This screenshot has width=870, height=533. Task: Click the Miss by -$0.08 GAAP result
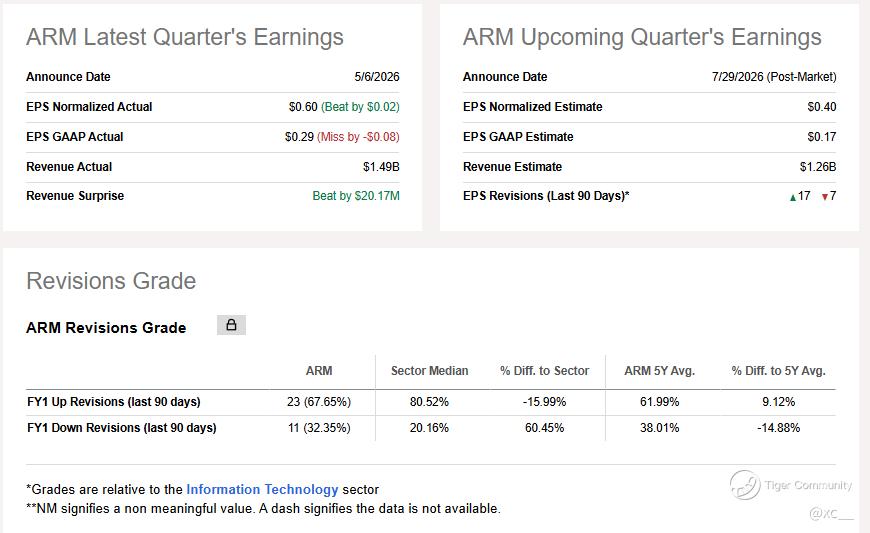point(358,136)
